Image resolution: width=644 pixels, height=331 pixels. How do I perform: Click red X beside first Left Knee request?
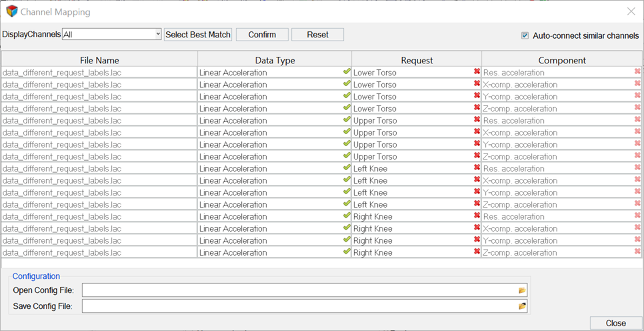(477, 168)
